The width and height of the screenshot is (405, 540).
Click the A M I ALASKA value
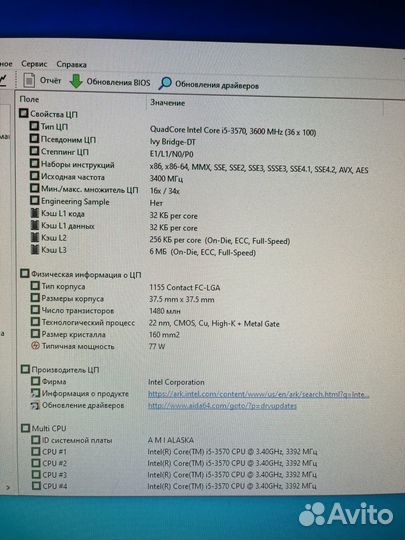click(x=171, y=440)
